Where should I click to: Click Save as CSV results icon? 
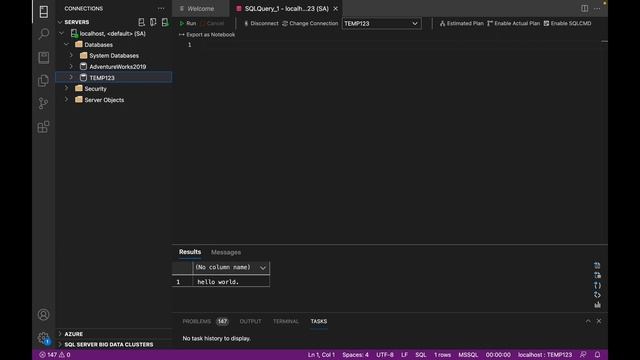(597, 265)
